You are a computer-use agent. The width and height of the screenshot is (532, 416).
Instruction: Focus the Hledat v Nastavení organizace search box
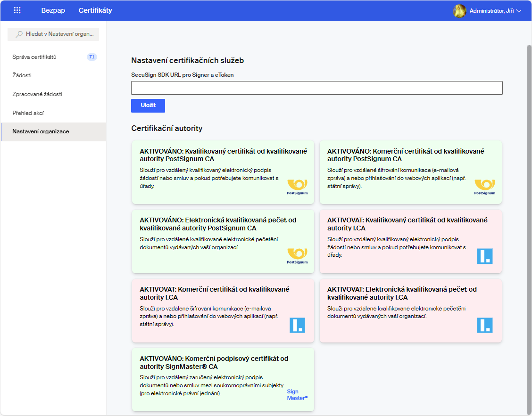click(x=53, y=34)
